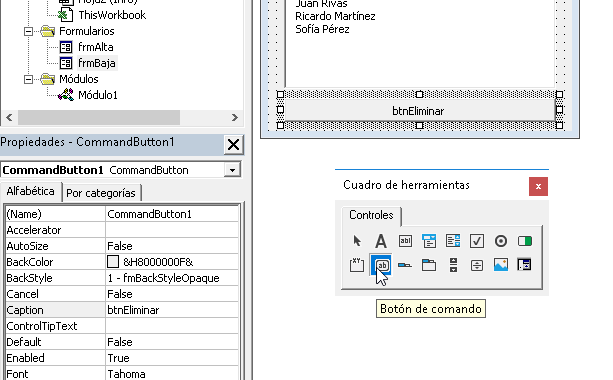Click the empty Accelerator value field
This screenshot has height=380, width=613.
tap(172, 230)
